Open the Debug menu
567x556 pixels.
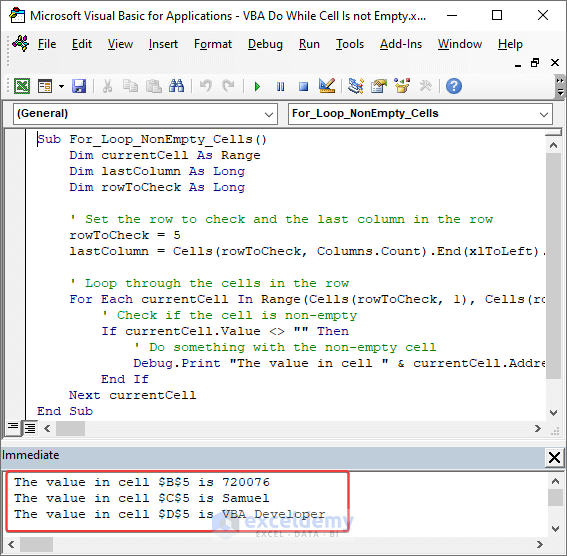coord(265,44)
